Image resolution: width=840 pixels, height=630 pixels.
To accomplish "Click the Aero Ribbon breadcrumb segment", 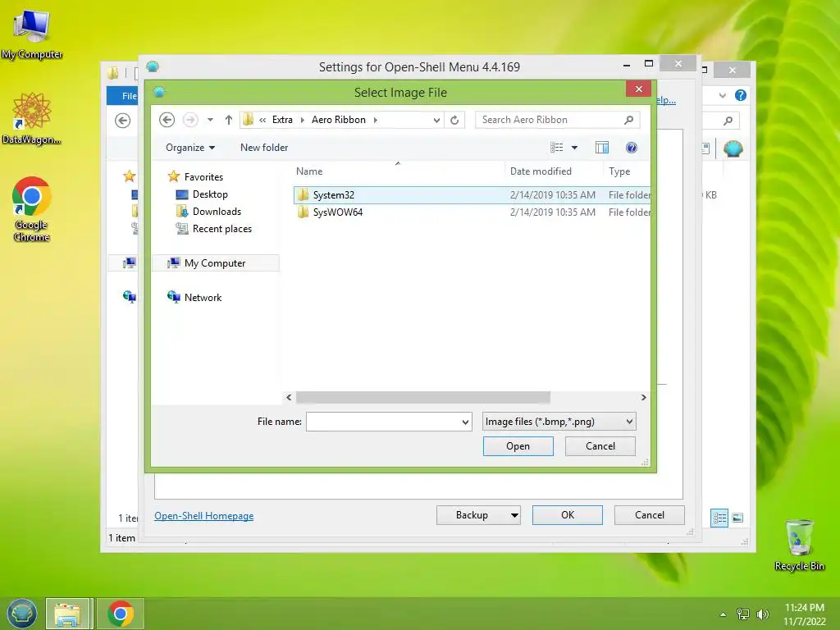I will click(x=339, y=120).
